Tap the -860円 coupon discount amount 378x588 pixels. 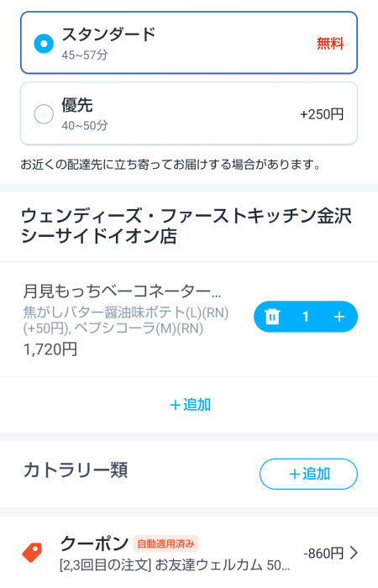coord(323,553)
